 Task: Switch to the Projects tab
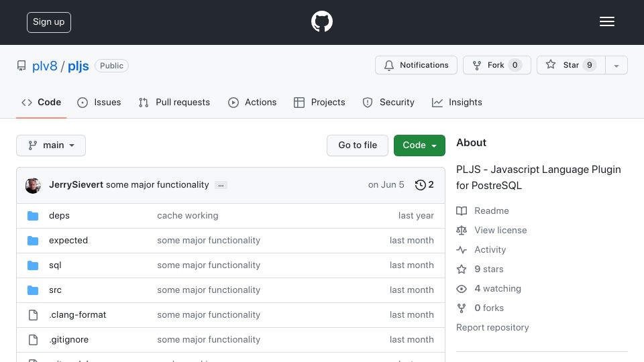[319, 102]
